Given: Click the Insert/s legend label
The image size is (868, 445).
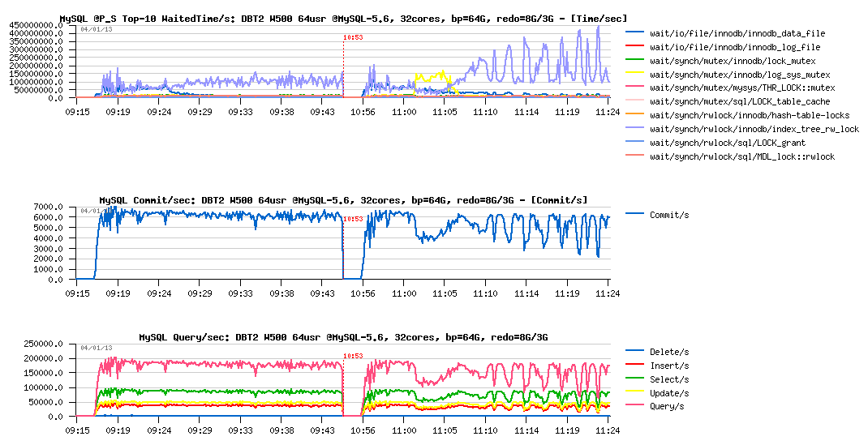Looking at the screenshot, I should [x=669, y=366].
